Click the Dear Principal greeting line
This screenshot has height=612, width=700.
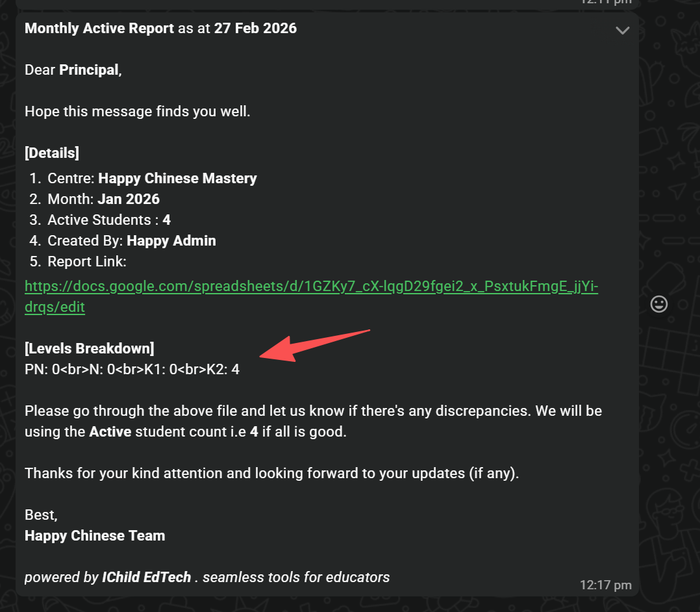tap(73, 70)
